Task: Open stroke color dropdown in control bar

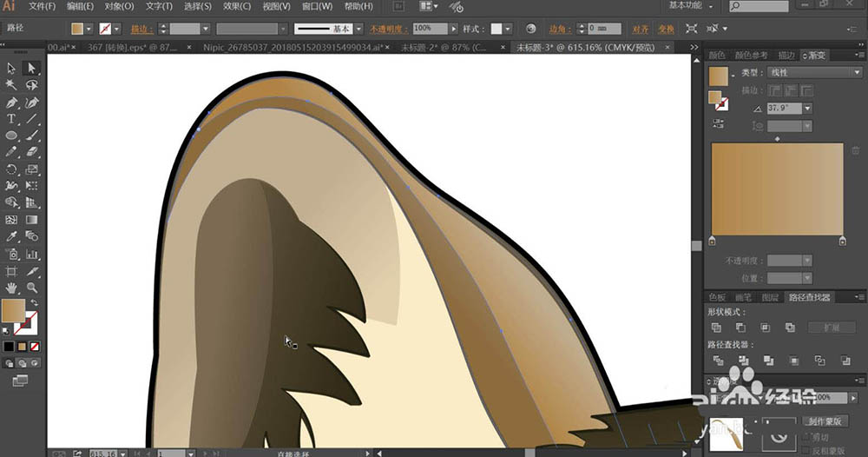Action: point(116,29)
